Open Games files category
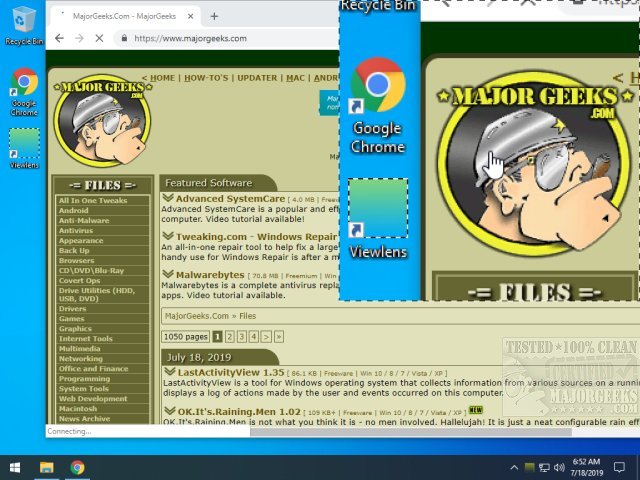Viewport: 640px width, 480px height. 103,319
